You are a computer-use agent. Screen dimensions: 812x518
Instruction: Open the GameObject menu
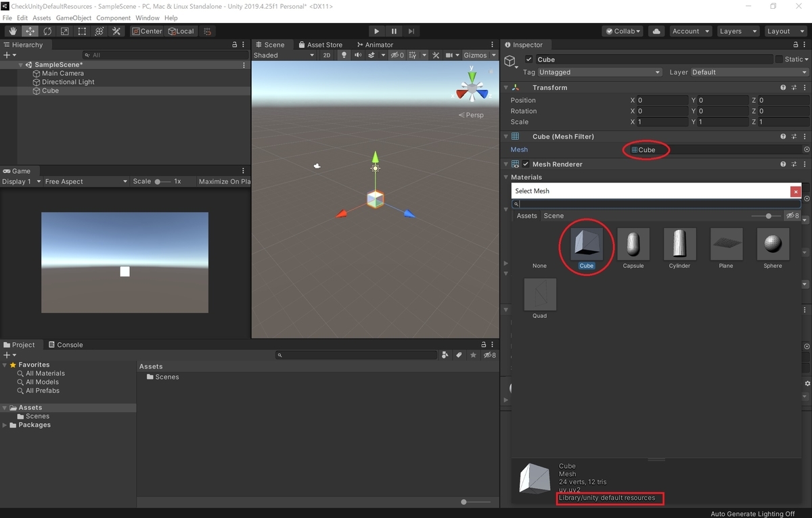click(73, 18)
